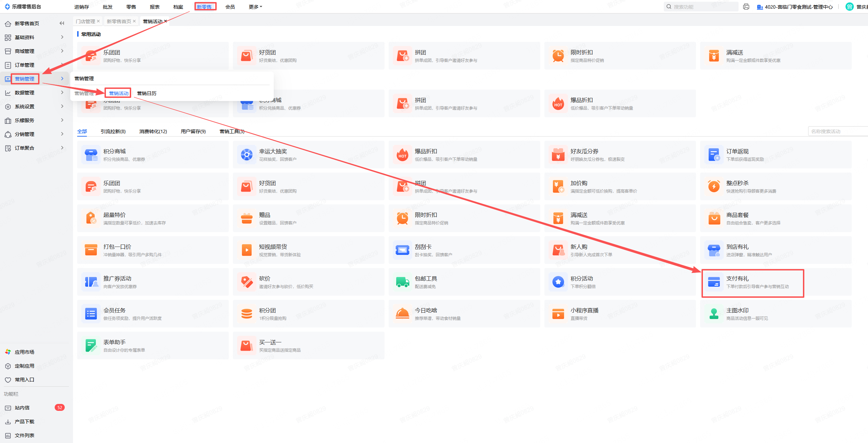Open 营销日历 in the flyout menu
Screen dimensions: 868x443
point(147,93)
